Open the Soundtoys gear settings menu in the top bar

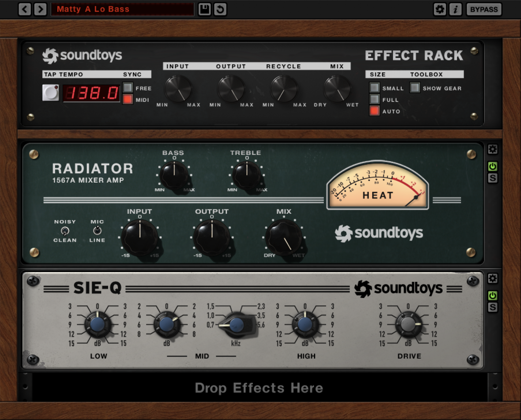click(440, 9)
